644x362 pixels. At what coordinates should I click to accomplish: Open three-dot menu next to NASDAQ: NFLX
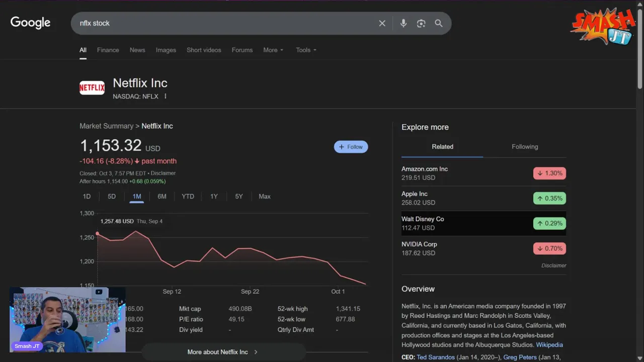tap(165, 97)
